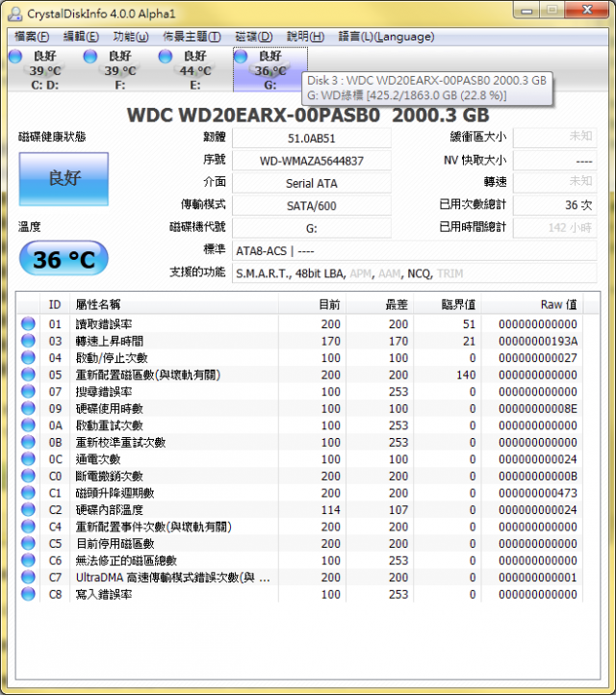Open the 說明(H) menu
Image resolution: width=616 pixels, height=696 pixels.
click(x=305, y=37)
